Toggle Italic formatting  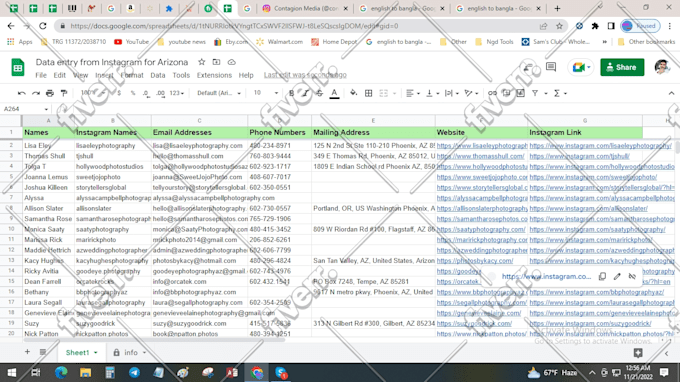tap(305, 93)
